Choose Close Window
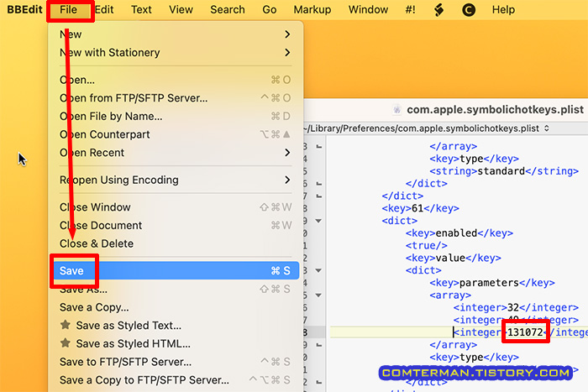Viewport: 588px width, 392px height. pyautogui.click(x=176, y=207)
